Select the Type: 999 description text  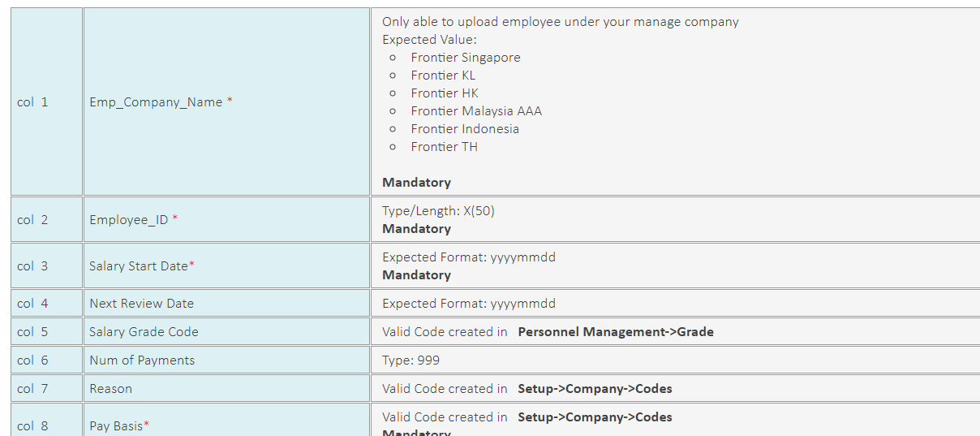(x=410, y=360)
